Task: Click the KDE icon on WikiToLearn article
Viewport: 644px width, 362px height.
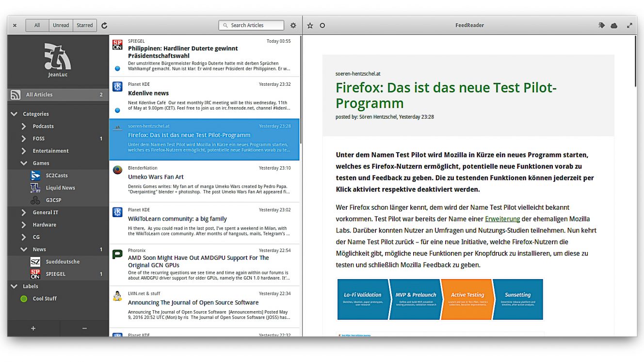Action: pyautogui.click(x=117, y=212)
